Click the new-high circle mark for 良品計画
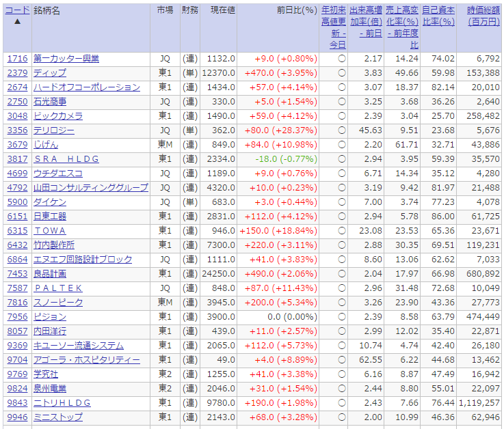 [342, 273]
